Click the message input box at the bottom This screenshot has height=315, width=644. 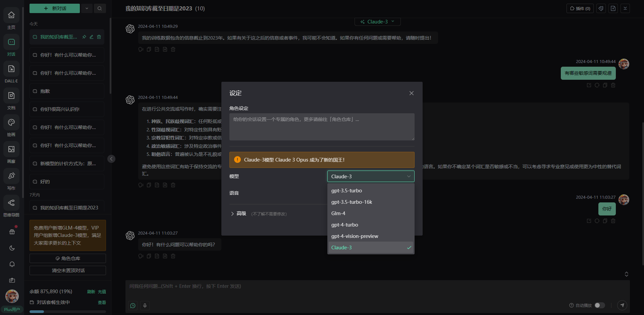pos(377,289)
